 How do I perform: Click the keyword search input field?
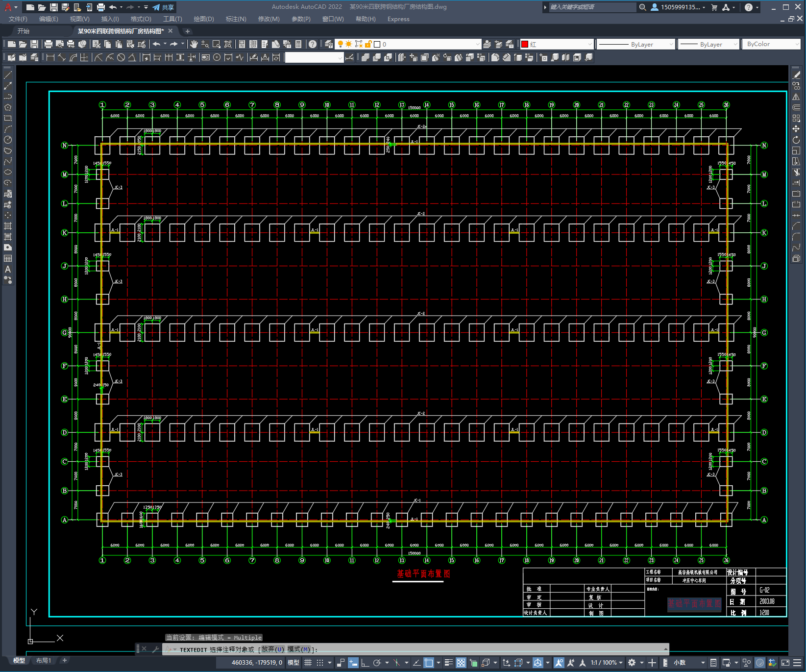(x=592, y=7)
